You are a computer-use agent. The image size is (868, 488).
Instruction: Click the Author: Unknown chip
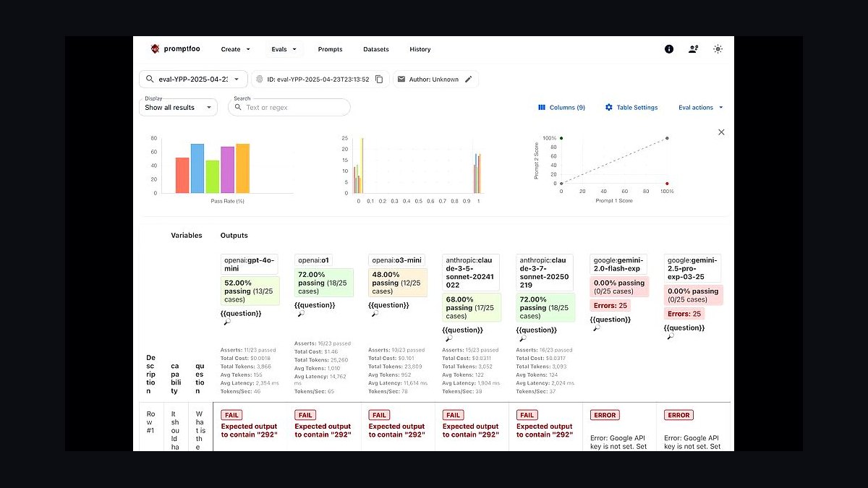click(x=435, y=80)
